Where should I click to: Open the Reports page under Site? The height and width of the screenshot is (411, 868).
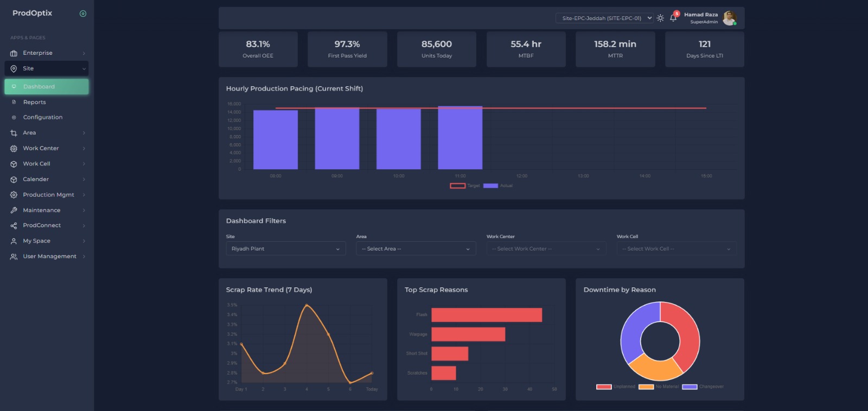35,102
